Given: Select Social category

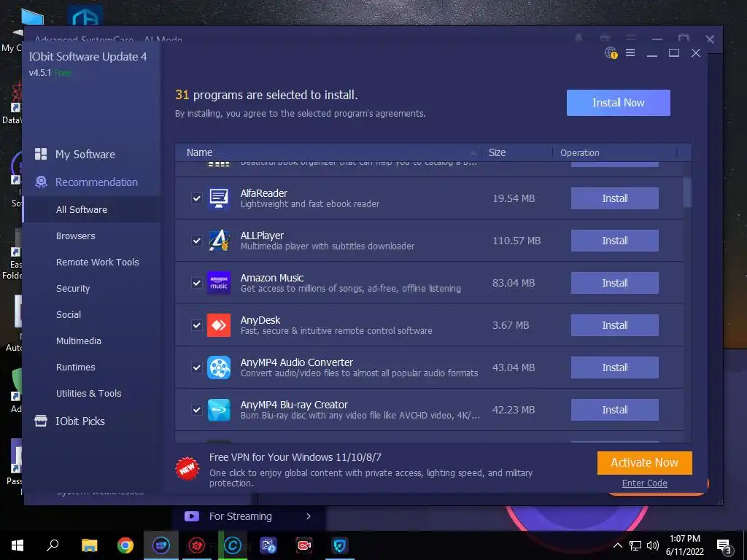Looking at the screenshot, I should 69,314.
